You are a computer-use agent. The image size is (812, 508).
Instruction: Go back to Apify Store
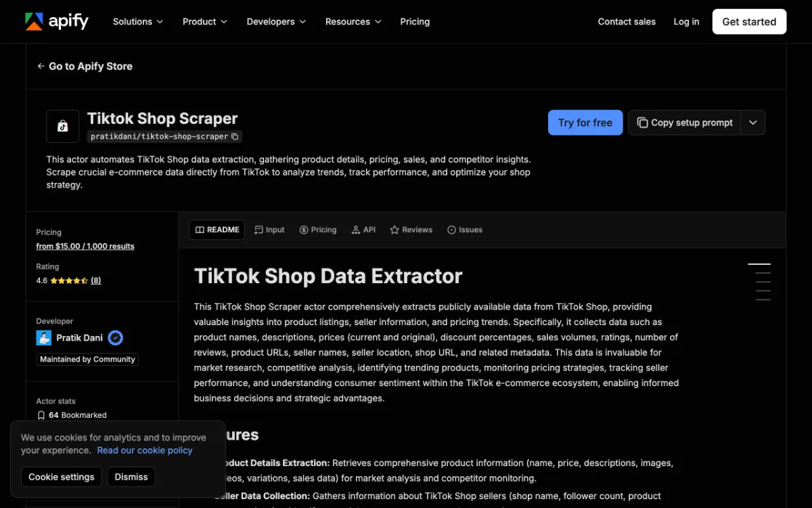point(85,66)
